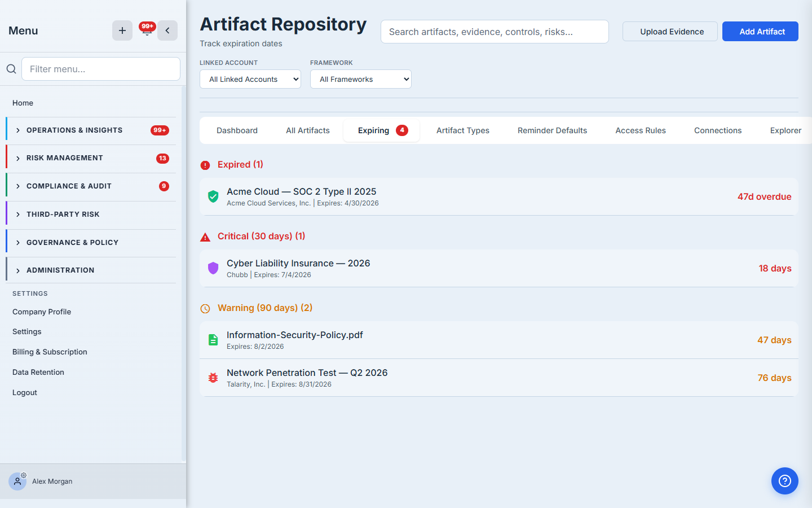Click the green document icon for Information-Security-Policy.pdf
Screen dimensions: 812x508
pos(213,340)
